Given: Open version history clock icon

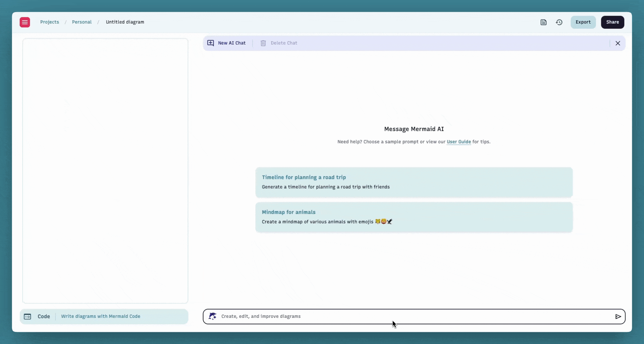Looking at the screenshot, I should click(559, 22).
